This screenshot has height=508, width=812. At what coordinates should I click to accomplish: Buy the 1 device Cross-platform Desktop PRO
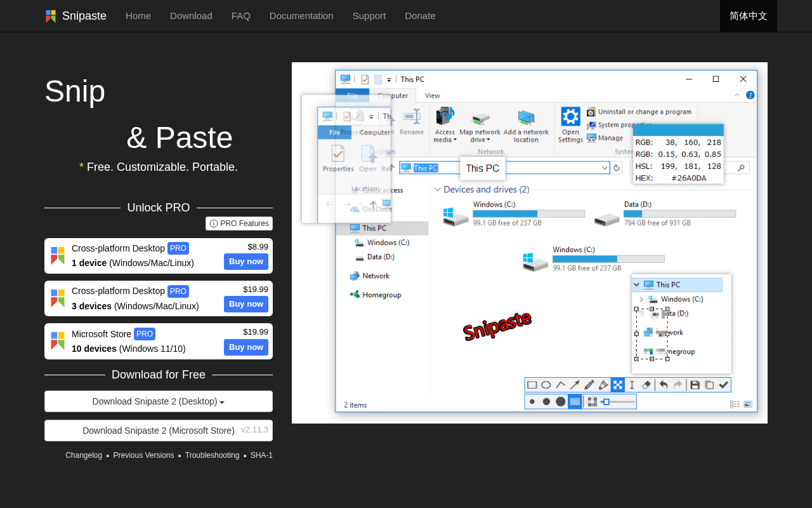coord(246,262)
